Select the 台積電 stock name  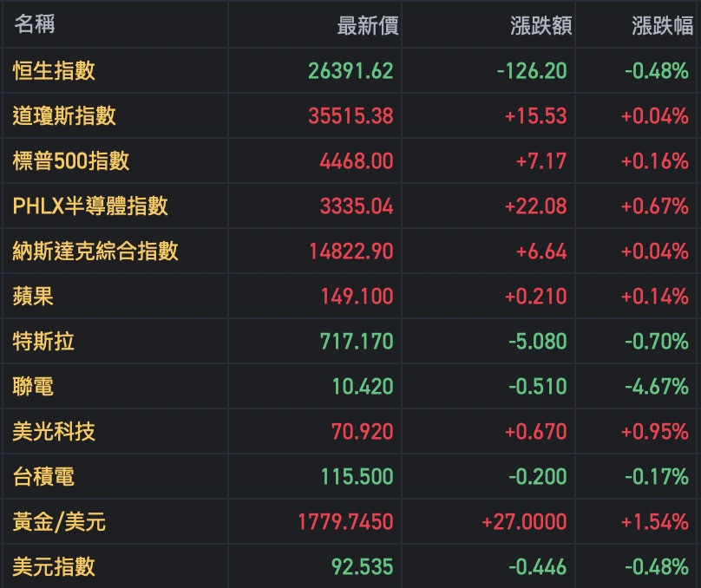pos(43,477)
